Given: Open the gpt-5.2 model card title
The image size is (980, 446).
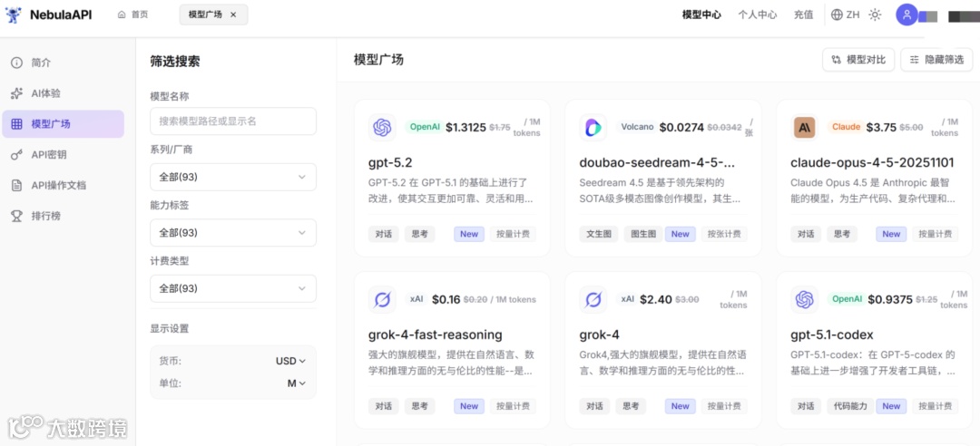Looking at the screenshot, I should pos(390,162).
